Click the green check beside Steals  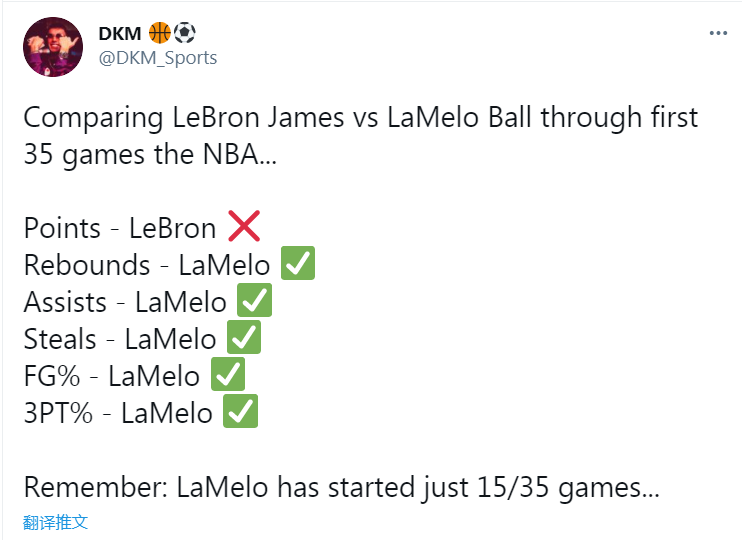tap(244, 337)
